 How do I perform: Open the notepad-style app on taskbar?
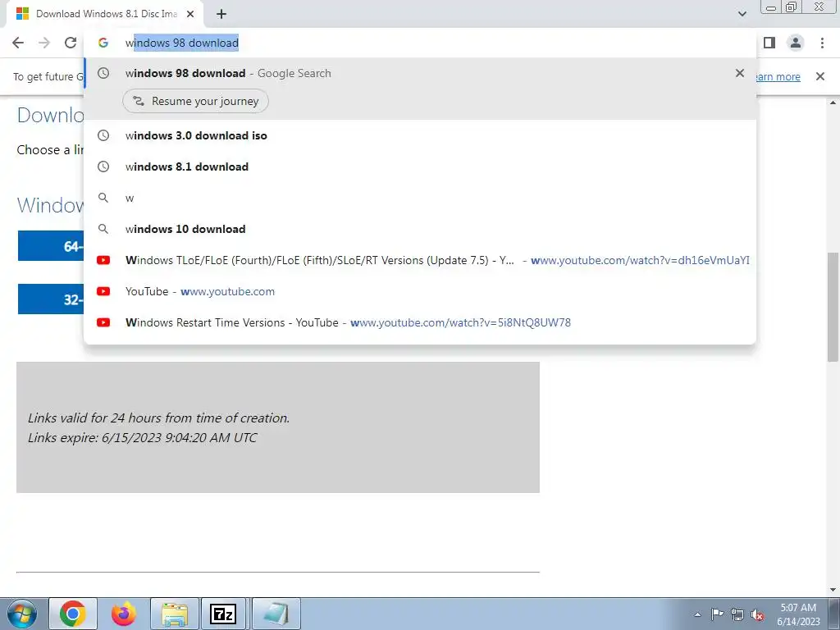click(276, 614)
